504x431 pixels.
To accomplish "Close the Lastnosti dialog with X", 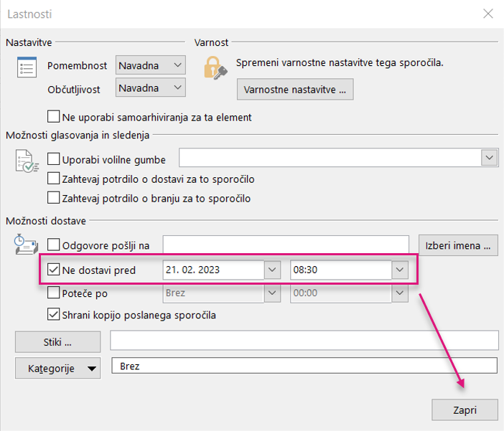I will [488, 14].
